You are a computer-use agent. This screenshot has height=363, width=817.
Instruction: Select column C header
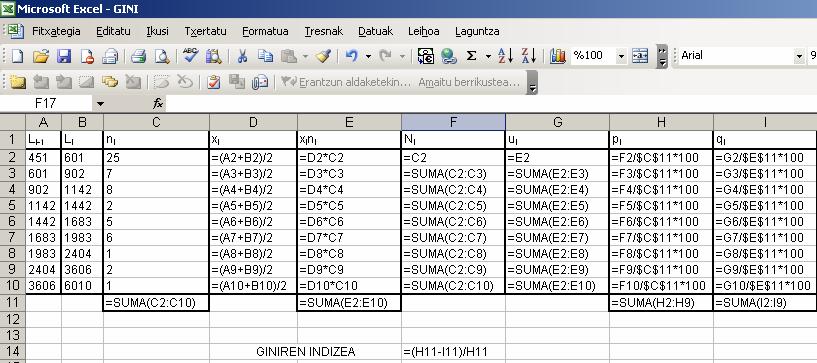[156, 122]
